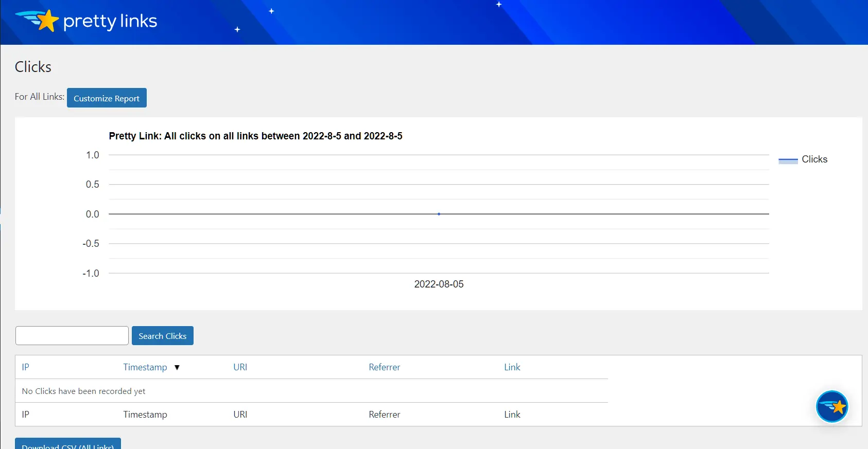This screenshot has height=449, width=868.
Task: Click the Clicks page heading
Action: (x=33, y=67)
